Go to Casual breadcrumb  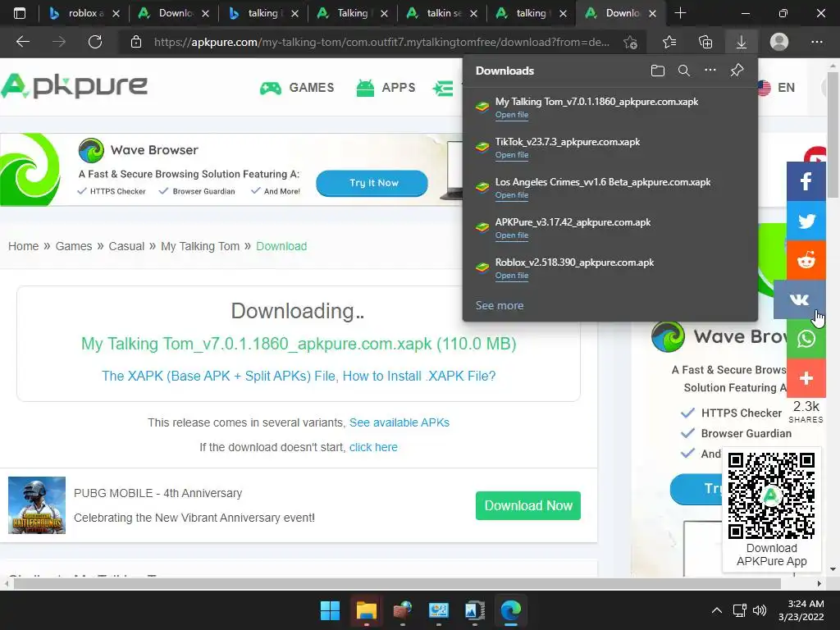(x=126, y=246)
